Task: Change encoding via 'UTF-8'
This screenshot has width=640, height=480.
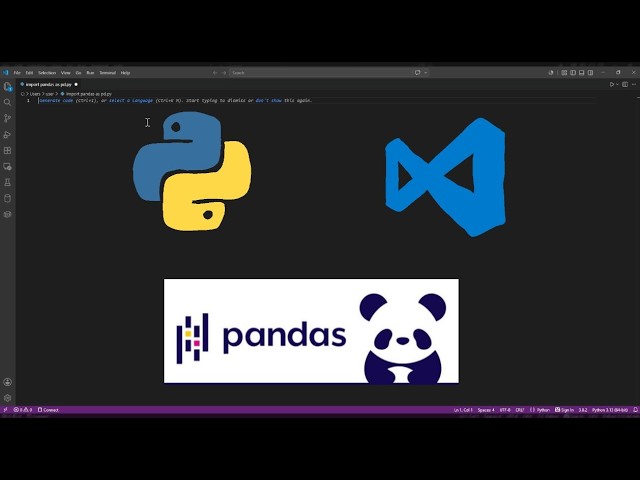Action: [x=505, y=410]
